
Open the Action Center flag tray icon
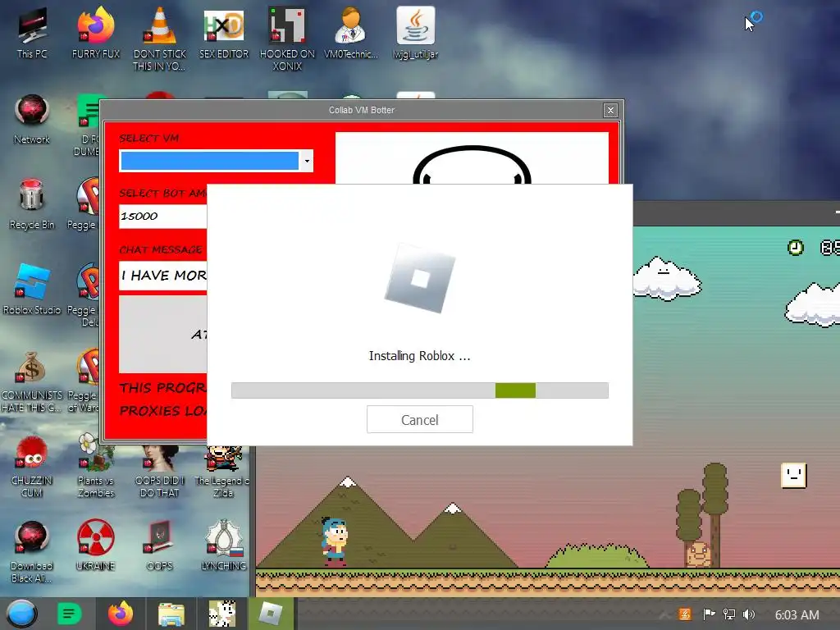pyautogui.click(x=708, y=614)
